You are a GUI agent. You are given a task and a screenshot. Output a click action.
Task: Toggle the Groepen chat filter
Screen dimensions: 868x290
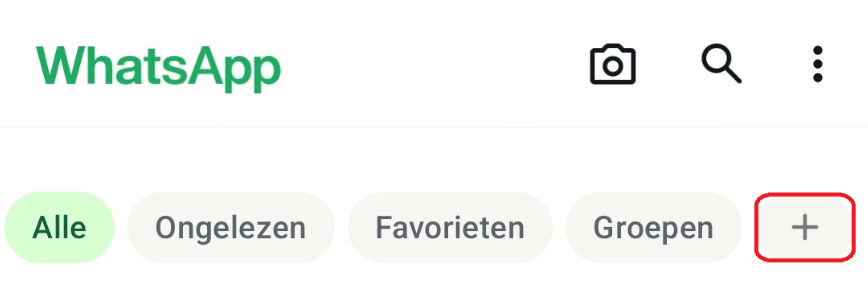tap(653, 228)
